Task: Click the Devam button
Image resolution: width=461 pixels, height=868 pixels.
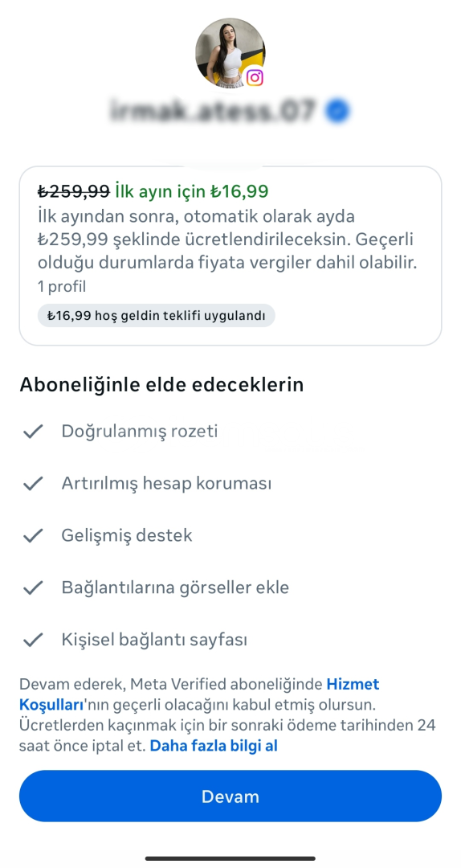Action: pos(230,796)
